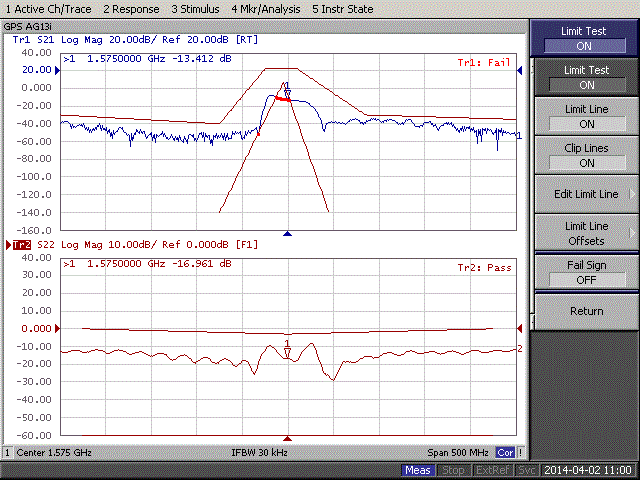Open the Limit Line Offsets submenu
640x480 pixels.
(586, 233)
